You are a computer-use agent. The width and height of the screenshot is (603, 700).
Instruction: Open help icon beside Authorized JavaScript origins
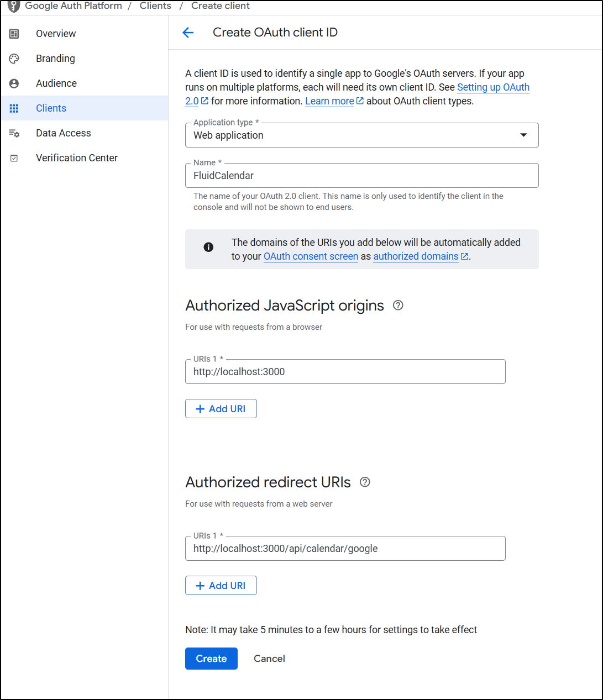coord(398,305)
